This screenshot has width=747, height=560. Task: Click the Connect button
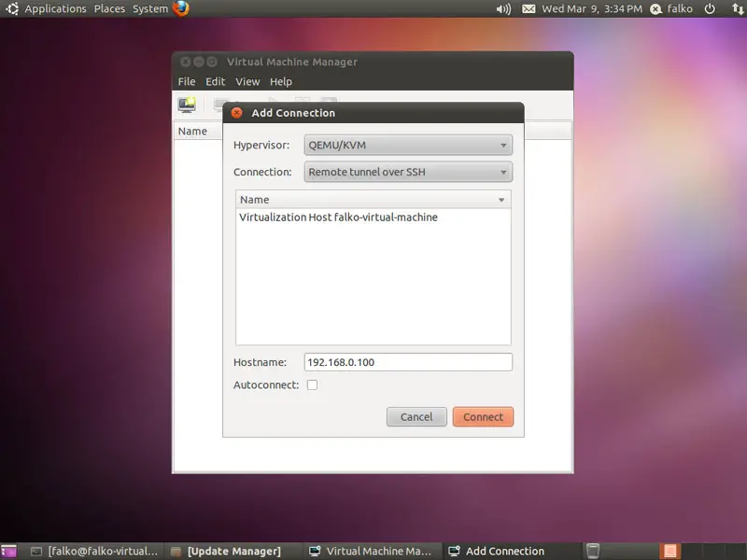point(483,417)
